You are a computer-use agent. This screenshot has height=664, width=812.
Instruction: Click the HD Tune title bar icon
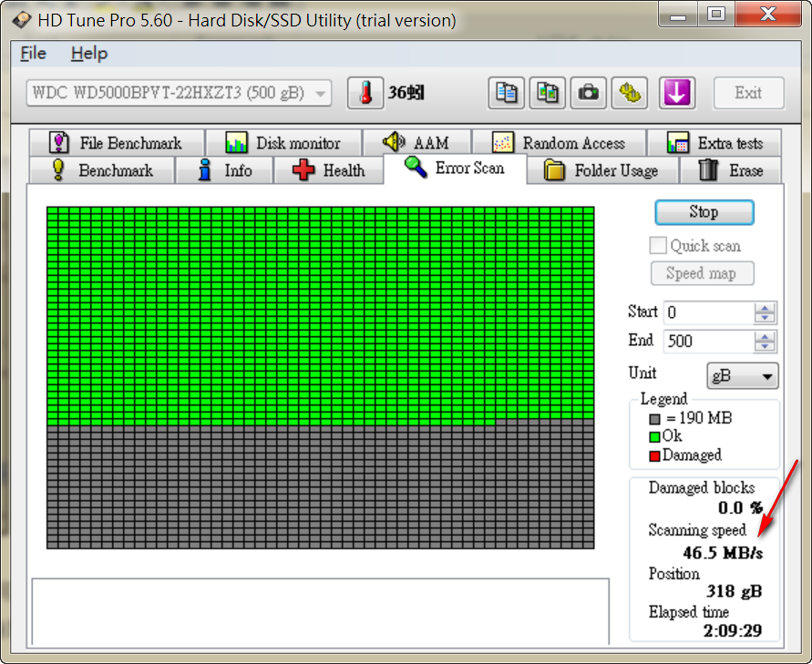tap(22, 20)
